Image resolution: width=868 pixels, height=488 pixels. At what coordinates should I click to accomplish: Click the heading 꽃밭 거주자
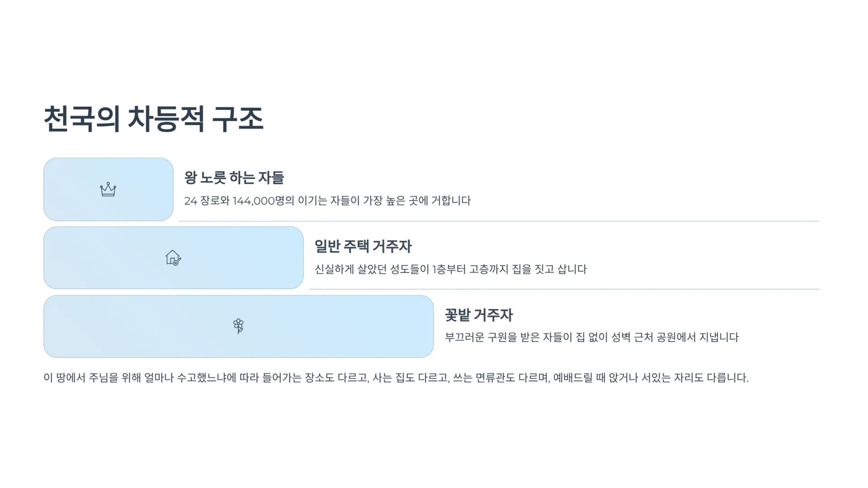click(479, 315)
